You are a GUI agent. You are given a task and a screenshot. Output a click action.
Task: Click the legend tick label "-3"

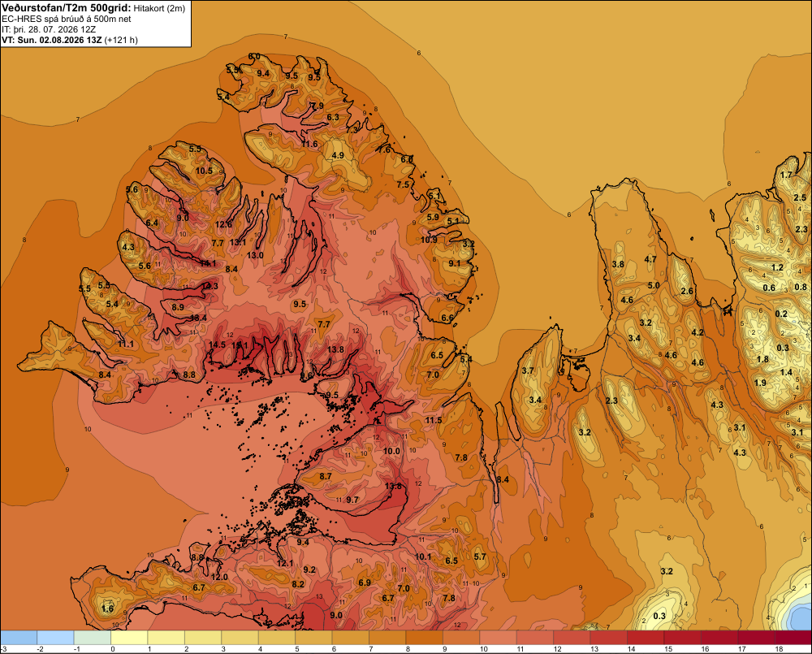3,649
